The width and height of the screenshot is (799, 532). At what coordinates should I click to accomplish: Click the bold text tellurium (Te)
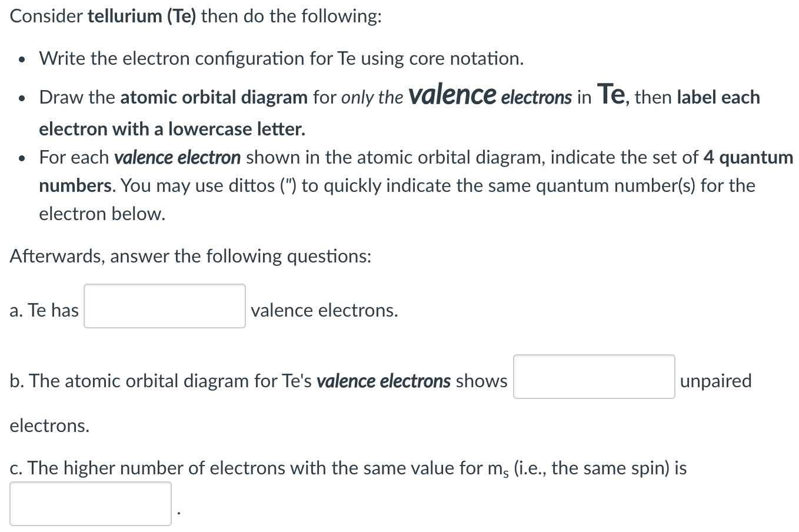point(141,16)
